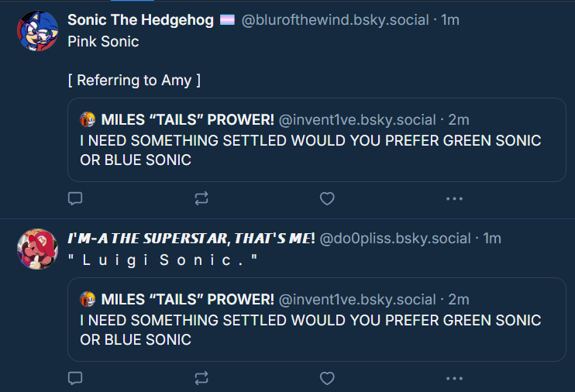Open the @do0pliss.bsky.social handle
The width and height of the screenshot is (575, 392).
coord(394,238)
